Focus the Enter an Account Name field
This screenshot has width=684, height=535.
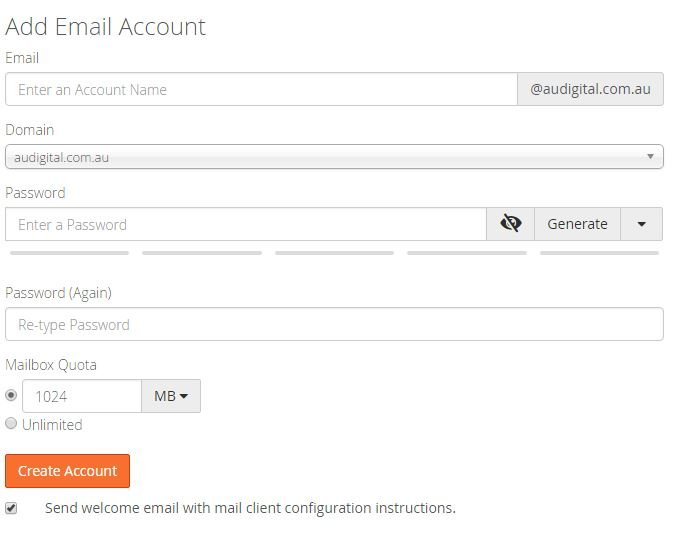pos(261,89)
